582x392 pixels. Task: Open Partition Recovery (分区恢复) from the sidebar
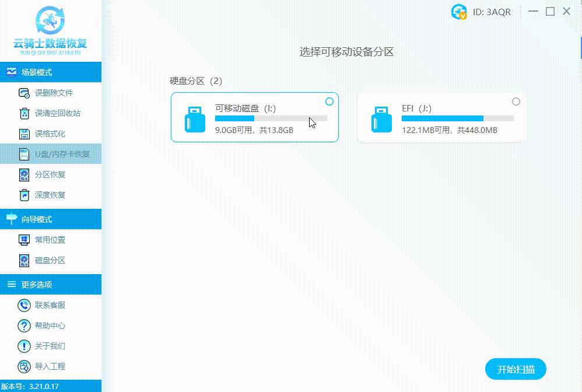(x=24, y=174)
